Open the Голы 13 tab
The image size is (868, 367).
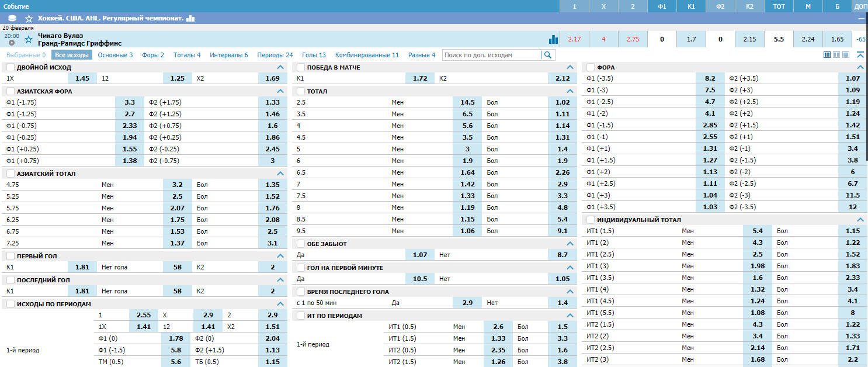click(314, 55)
